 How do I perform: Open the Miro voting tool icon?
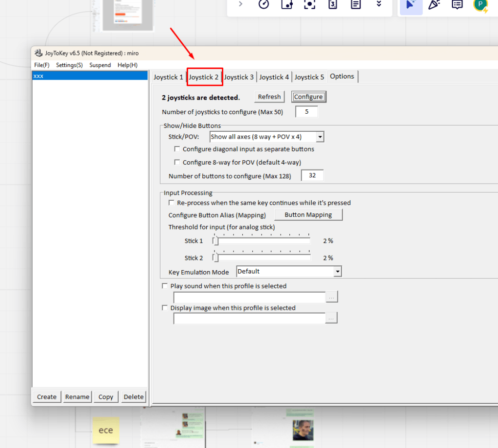click(x=287, y=4)
